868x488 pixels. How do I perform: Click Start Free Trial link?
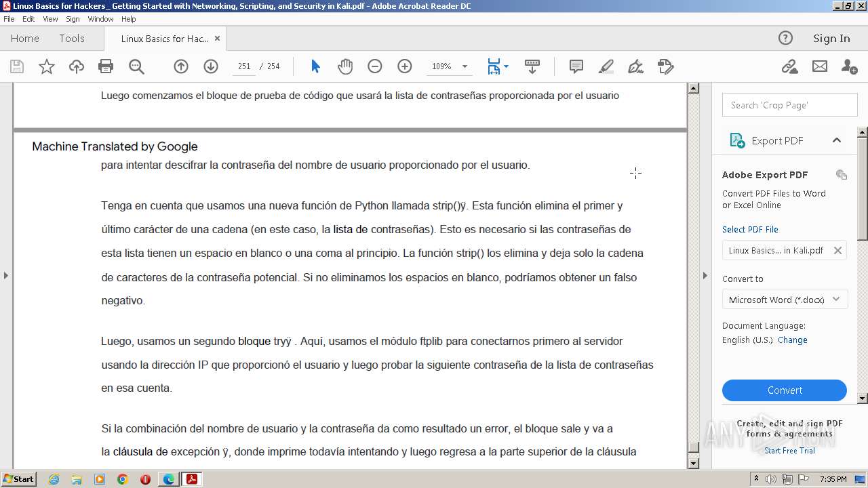coord(790,450)
